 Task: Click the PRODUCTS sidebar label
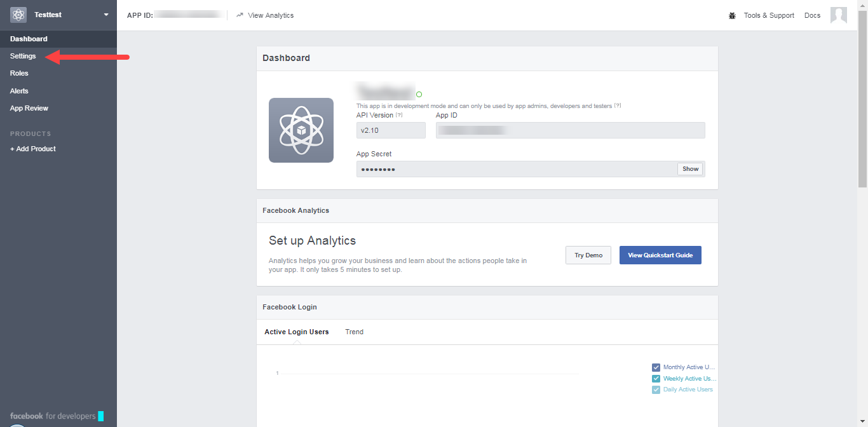click(31, 134)
